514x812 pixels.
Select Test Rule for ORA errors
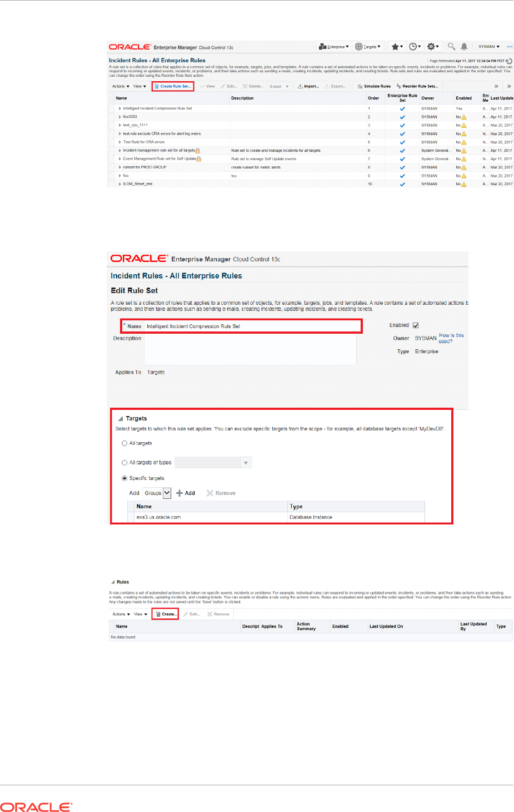point(144,142)
